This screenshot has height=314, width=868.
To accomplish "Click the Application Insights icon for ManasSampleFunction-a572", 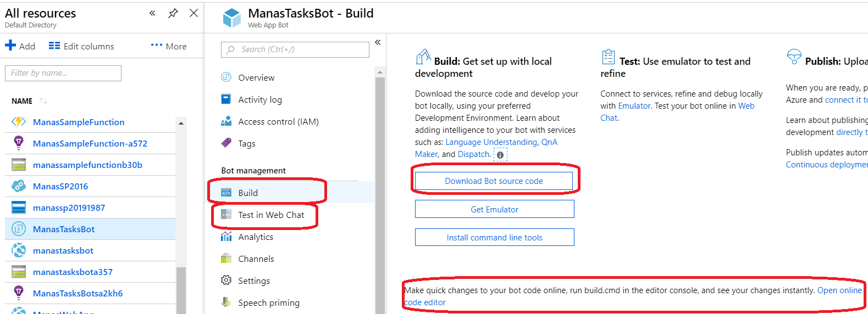I will tap(19, 143).
